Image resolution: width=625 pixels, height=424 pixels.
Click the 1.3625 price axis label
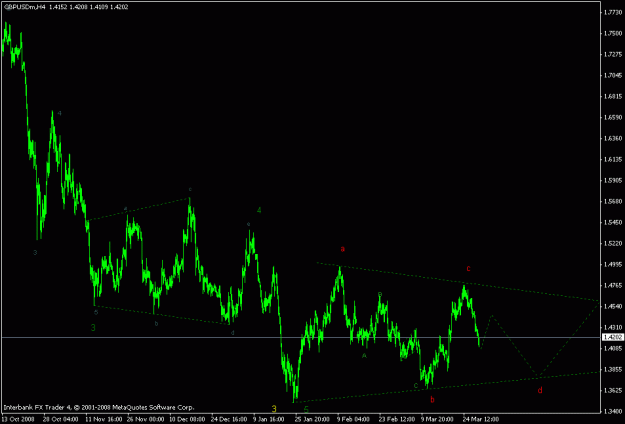click(x=612, y=391)
